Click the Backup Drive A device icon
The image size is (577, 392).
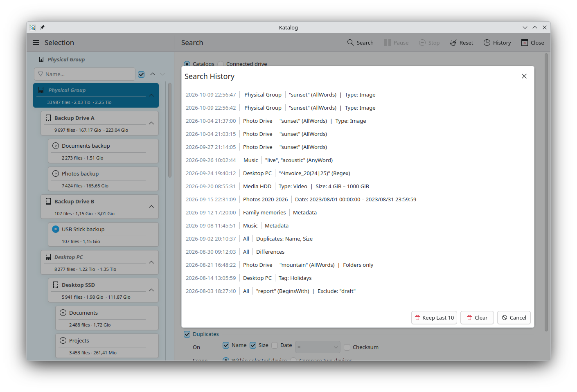pyautogui.click(x=48, y=118)
